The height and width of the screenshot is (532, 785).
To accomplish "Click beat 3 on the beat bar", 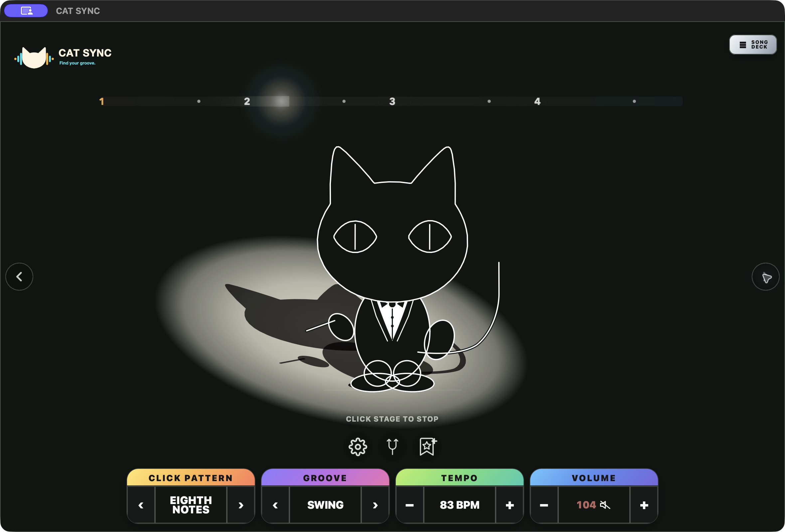I will pos(392,101).
